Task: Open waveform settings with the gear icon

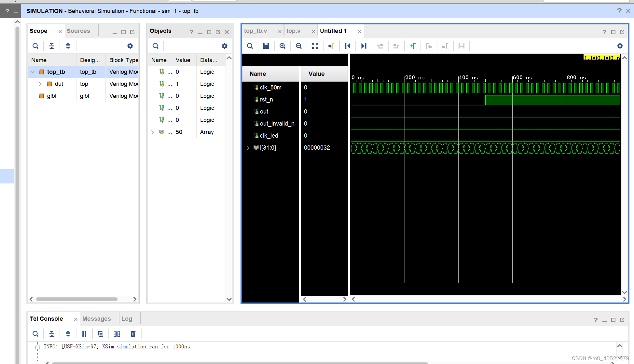Action: [x=620, y=46]
